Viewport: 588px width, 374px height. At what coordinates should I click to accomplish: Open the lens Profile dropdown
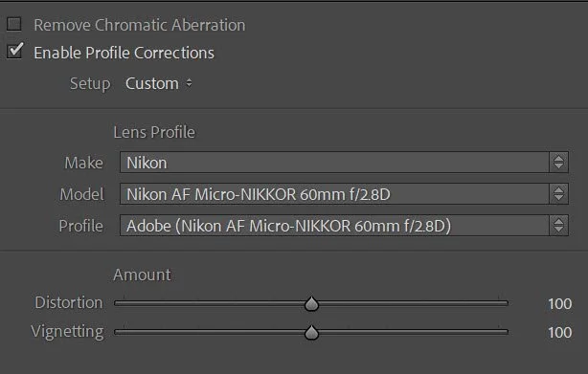tap(344, 226)
